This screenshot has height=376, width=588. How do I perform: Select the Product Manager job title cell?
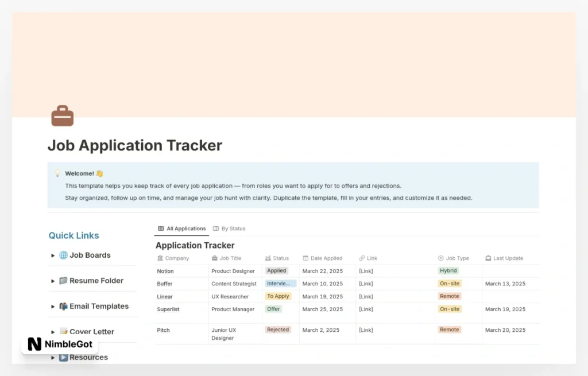click(x=235, y=313)
